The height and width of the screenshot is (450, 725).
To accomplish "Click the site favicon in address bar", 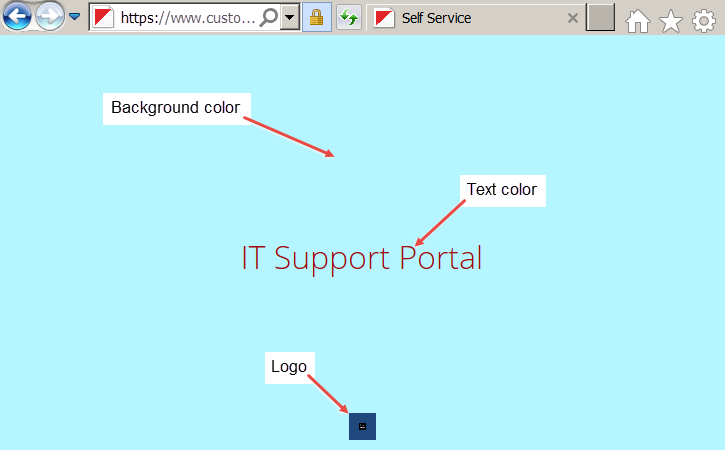I will coord(103,18).
